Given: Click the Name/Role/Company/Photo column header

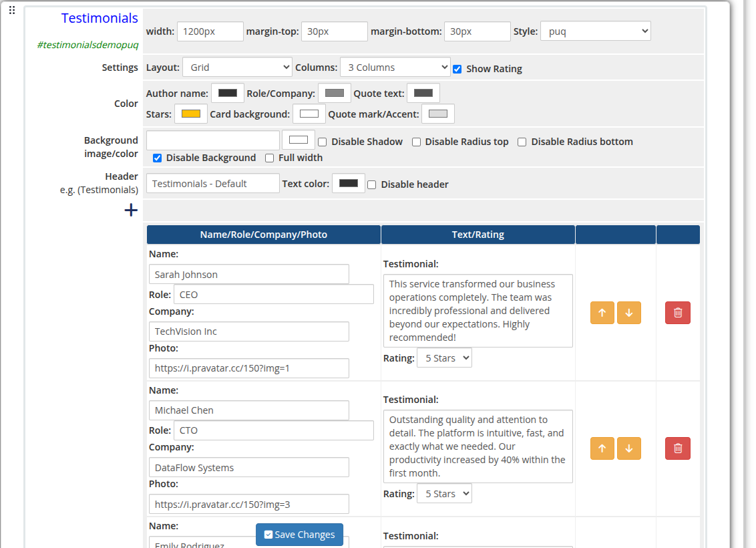Looking at the screenshot, I should click(x=263, y=235).
